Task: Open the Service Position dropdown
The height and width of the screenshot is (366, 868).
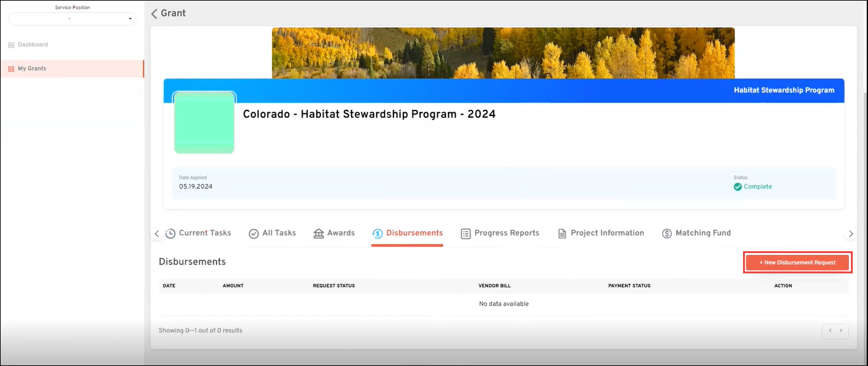Action: pyautogui.click(x=72, y=19)
